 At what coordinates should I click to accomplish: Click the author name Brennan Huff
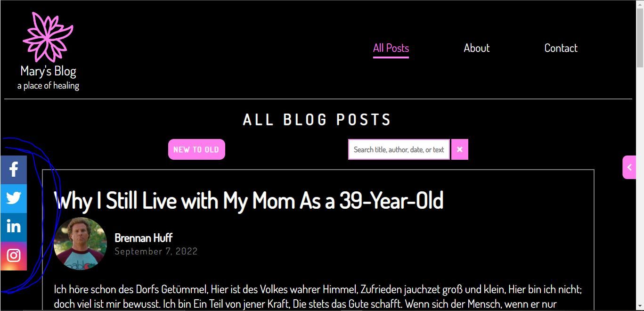[143, 237]
